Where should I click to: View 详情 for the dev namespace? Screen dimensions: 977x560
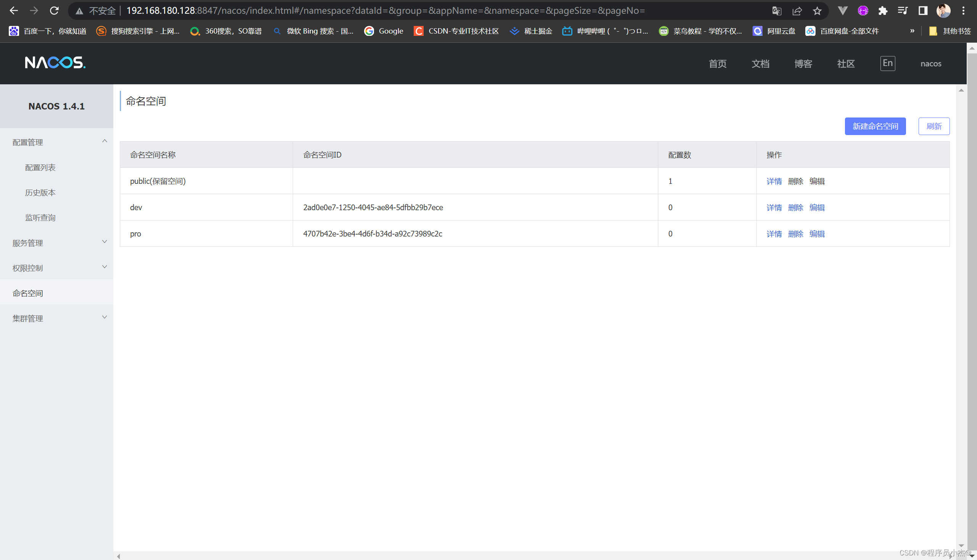774,208
